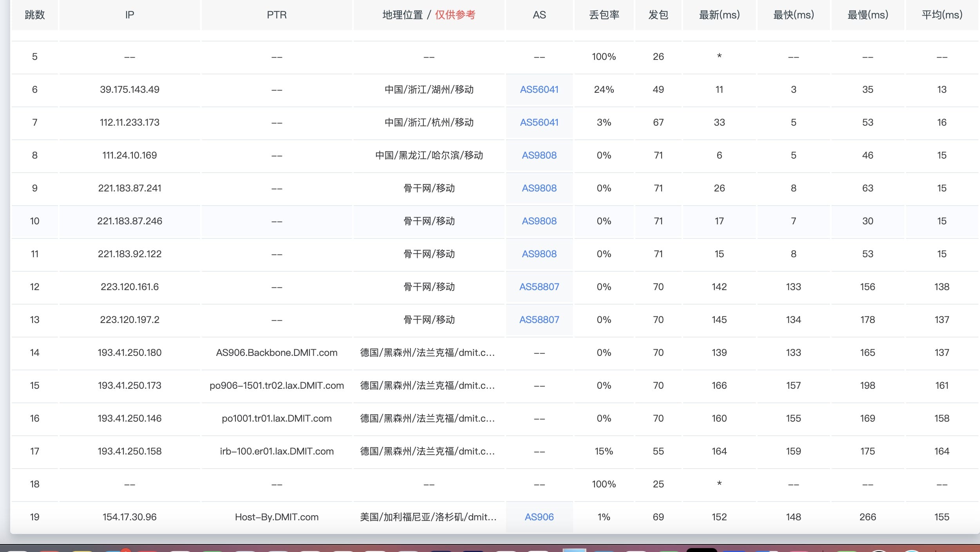980x552 pixels.
Task: Click AS9808 link for 111.24.10.169
Action: pos(539,155)
